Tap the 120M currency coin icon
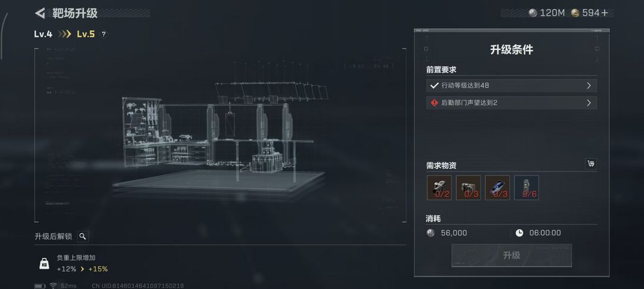The image size is (644, 289). point(532,13)
